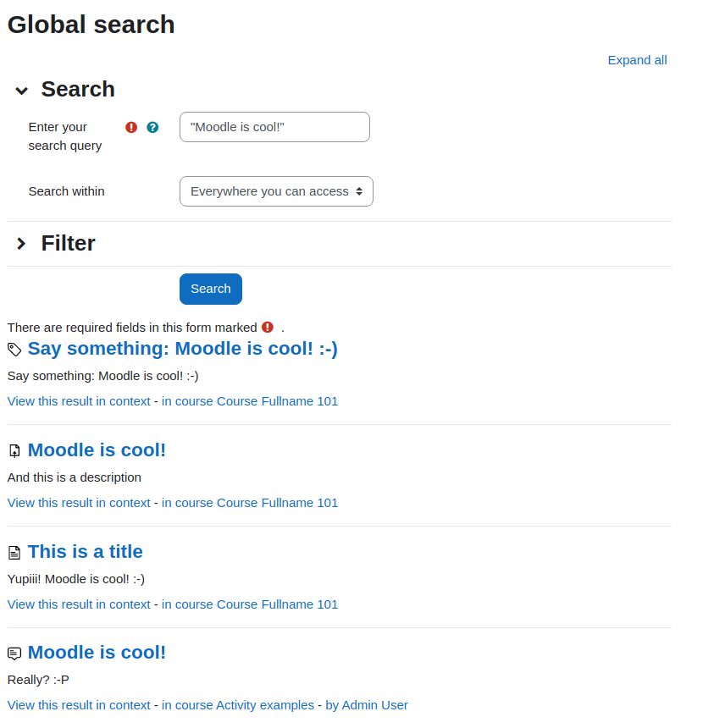View Say something result in context
703x728 pixels.
pyautogui.click(x=79, y=401)
